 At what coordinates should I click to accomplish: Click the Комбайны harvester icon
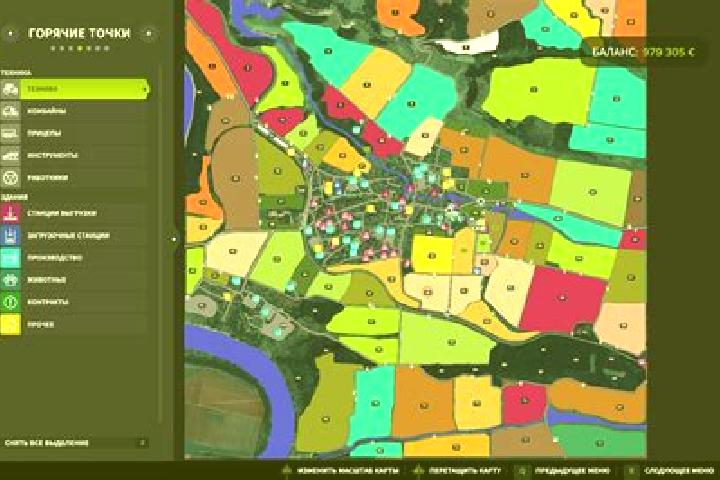click(x=10, y=111)
